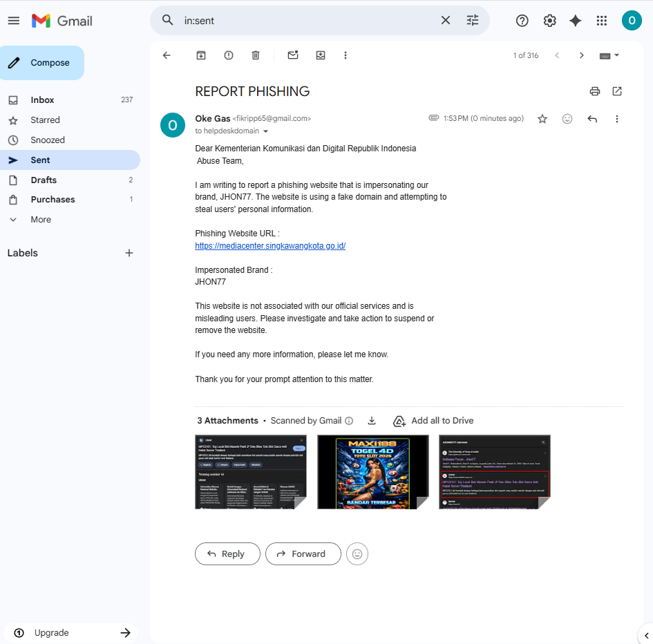
Task: Open the mediacenter.singkawangkota.go.id link
Action: [x=270, y=246]
